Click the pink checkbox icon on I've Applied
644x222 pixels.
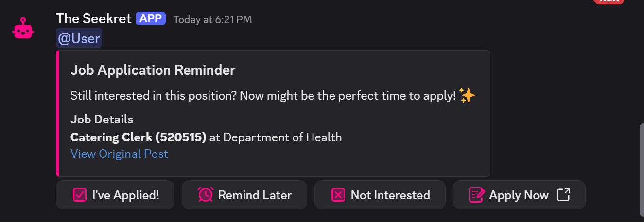79,195
